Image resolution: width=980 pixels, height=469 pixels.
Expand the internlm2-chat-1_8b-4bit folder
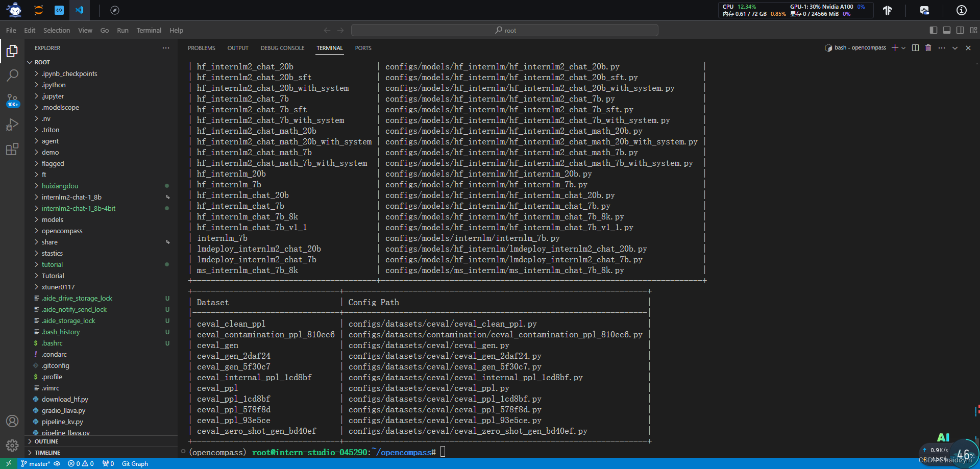coord(101,208)
